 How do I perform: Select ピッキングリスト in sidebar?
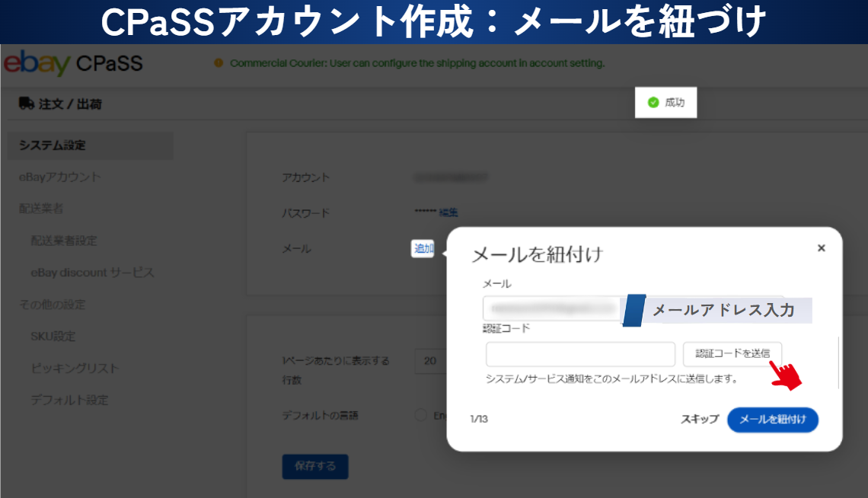point(75,369)
